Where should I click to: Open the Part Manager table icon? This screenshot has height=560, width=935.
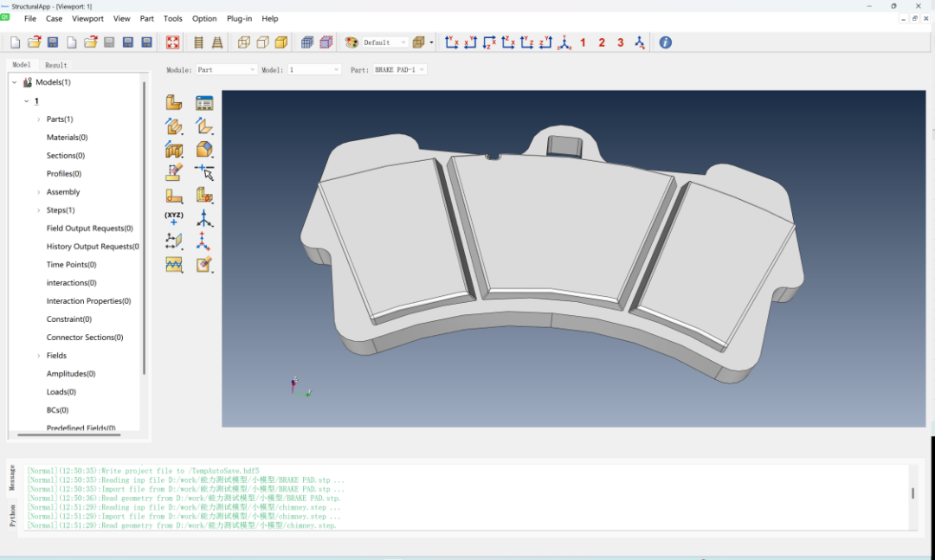pyautogui.click(x=204, y=103)
